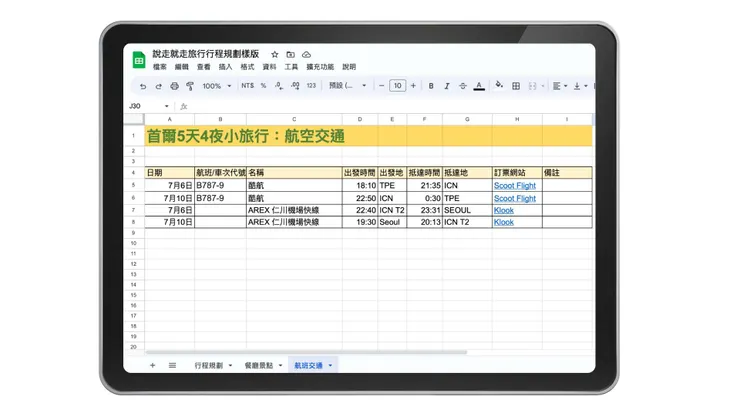Show all sheets list icon
This screenshot has height=416, width=740.
(172, 365)
